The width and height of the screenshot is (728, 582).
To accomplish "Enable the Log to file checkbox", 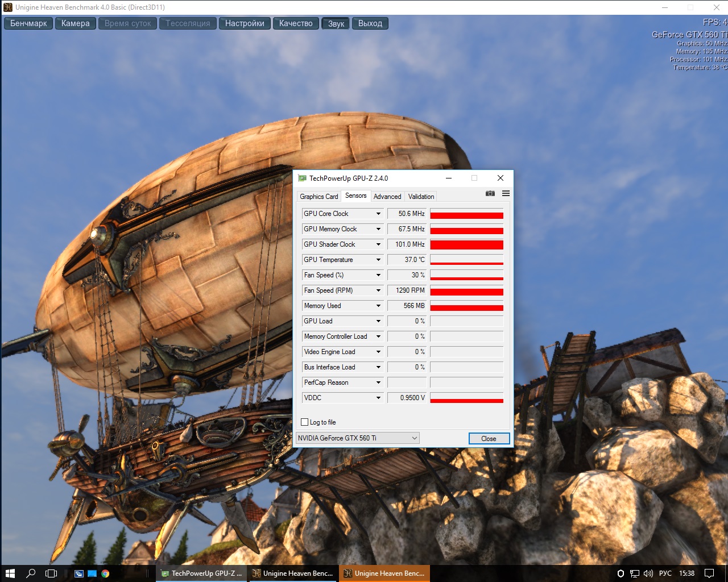I will pos(305,422).
